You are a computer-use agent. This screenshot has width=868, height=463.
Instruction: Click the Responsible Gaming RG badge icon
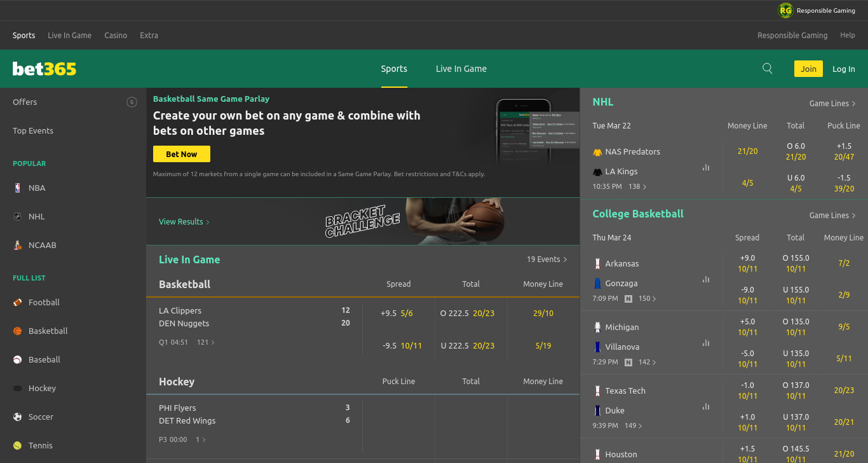(x=786, y=11)
